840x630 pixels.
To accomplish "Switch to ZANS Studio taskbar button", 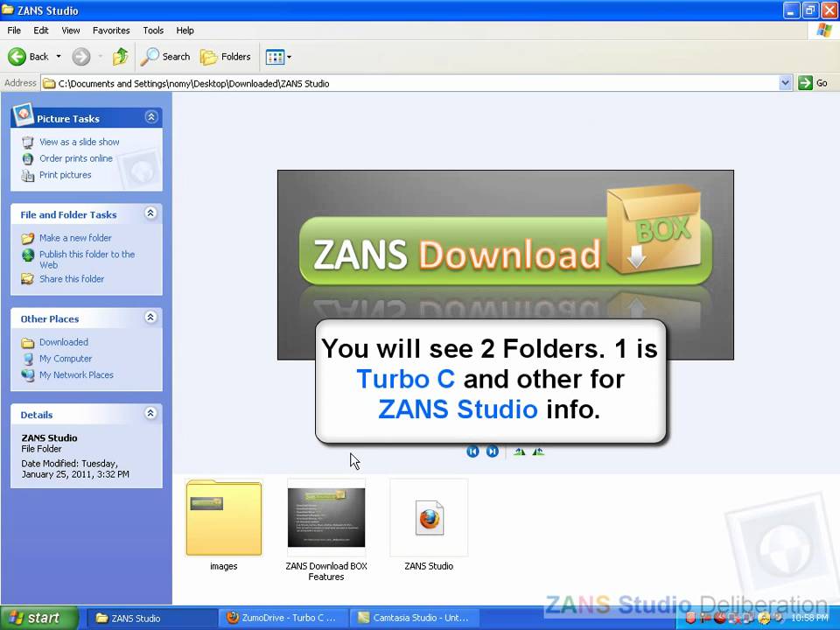I will (x=151, y=619).
